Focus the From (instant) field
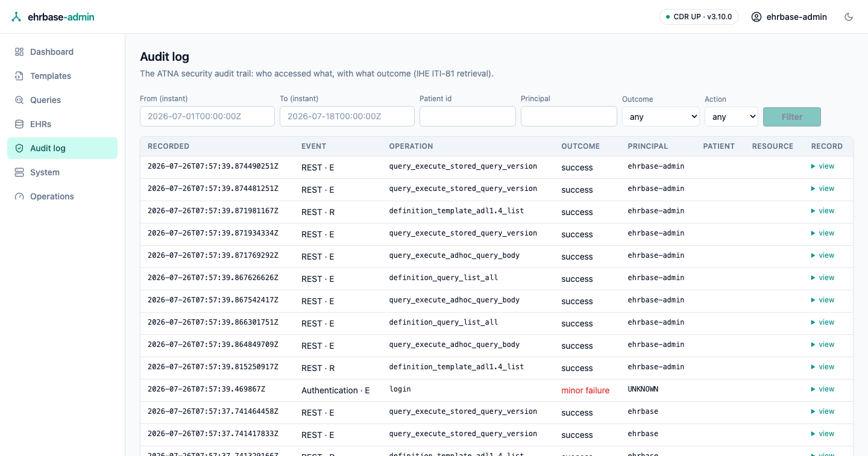 [x=207, y=116]
